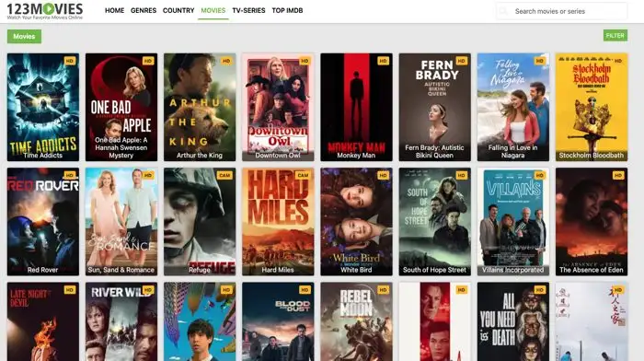Click the search magnifier icon
The width and height of the screenshot is (644, 361).
click(503, 11)
